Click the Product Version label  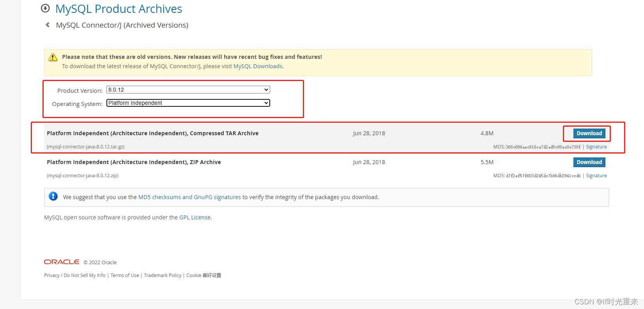pyautogui.click(x=80, y=91)
